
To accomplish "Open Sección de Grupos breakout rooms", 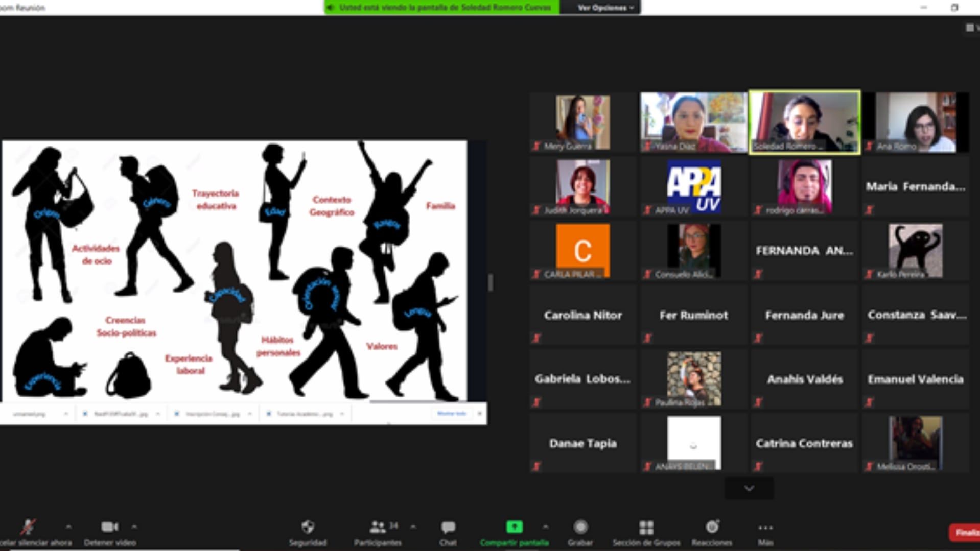I will point(646,527).
